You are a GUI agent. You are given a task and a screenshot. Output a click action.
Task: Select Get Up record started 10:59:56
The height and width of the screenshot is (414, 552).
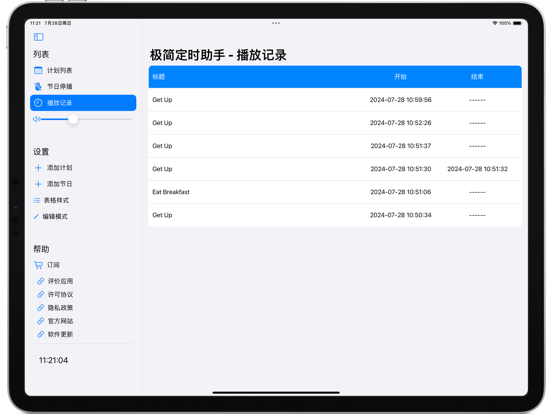tap(335, 100)
